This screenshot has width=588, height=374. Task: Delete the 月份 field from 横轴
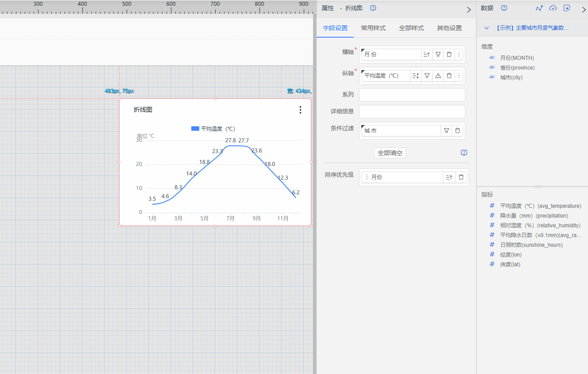(449, 55)
